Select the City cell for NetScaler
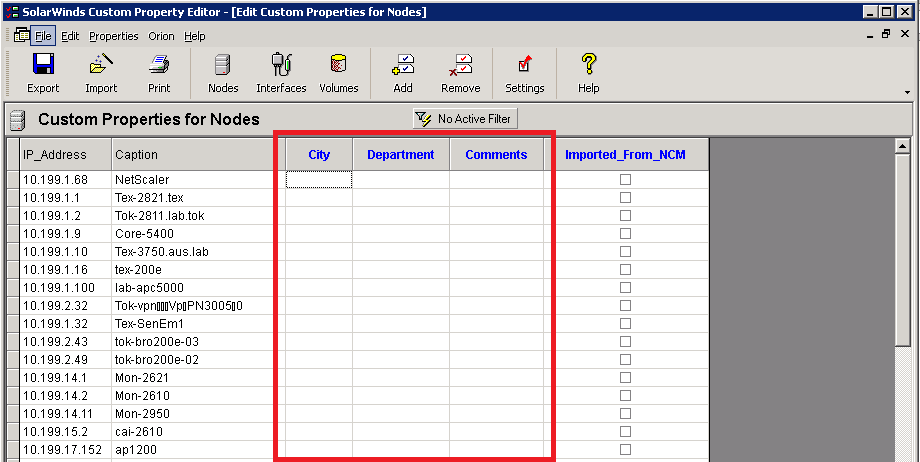Image resolution: width=920 pixels, height=462 pixels. (x=319, y=180)
